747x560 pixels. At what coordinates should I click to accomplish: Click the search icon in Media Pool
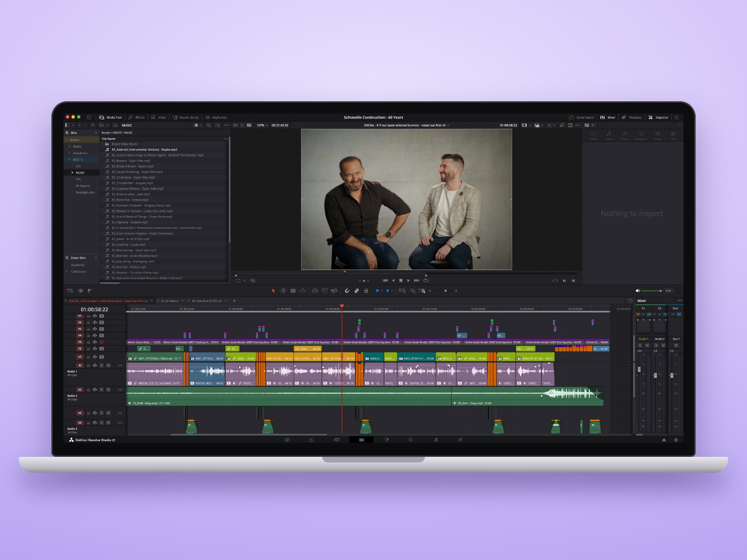[x=209, y=125]
